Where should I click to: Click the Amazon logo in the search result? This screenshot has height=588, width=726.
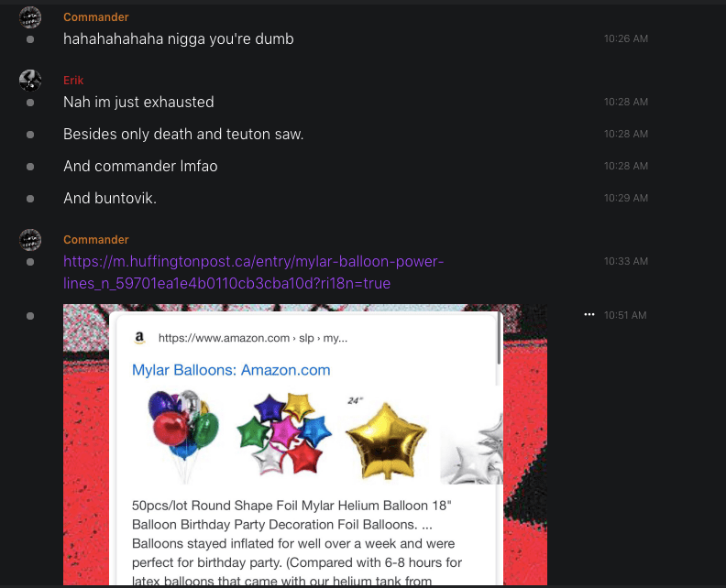pyautogui.click(x=139, y=338)
